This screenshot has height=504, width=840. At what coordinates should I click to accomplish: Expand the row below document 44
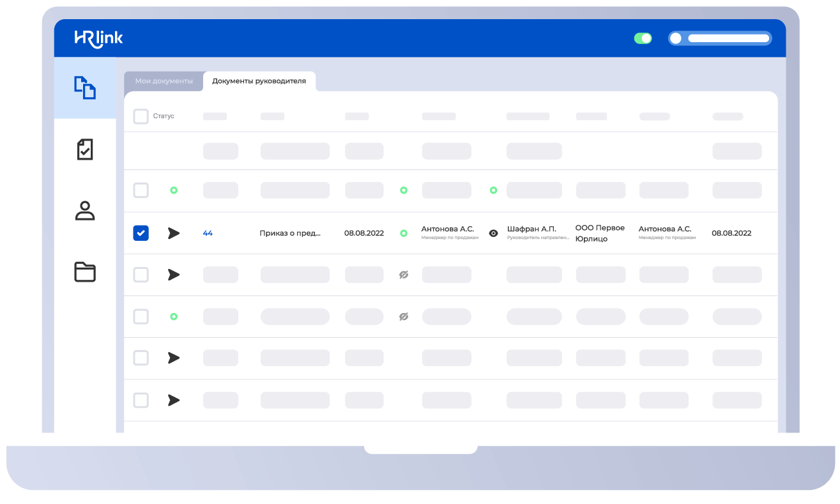click(173, 274)
